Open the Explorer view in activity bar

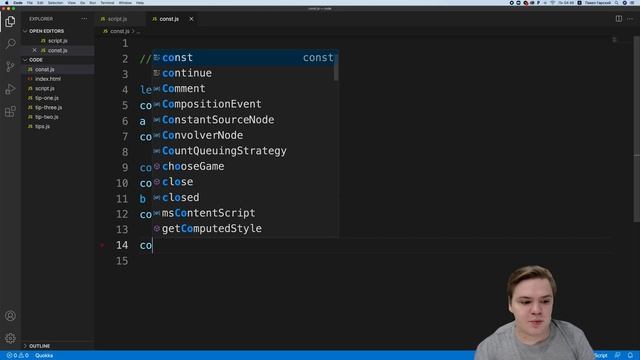coord(10,21)
